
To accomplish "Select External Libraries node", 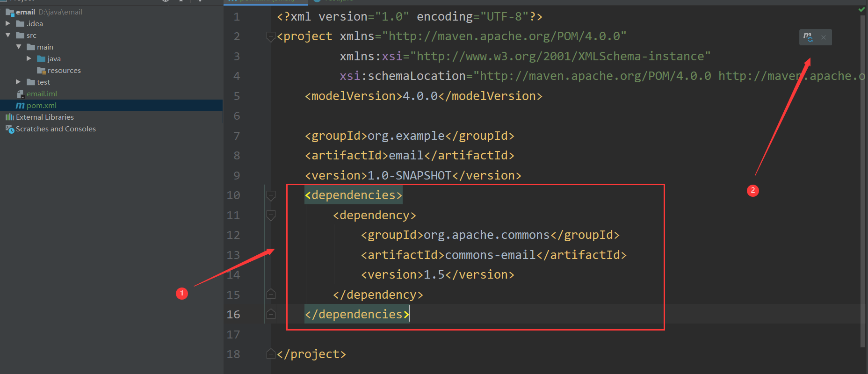I will coord(45,117).
